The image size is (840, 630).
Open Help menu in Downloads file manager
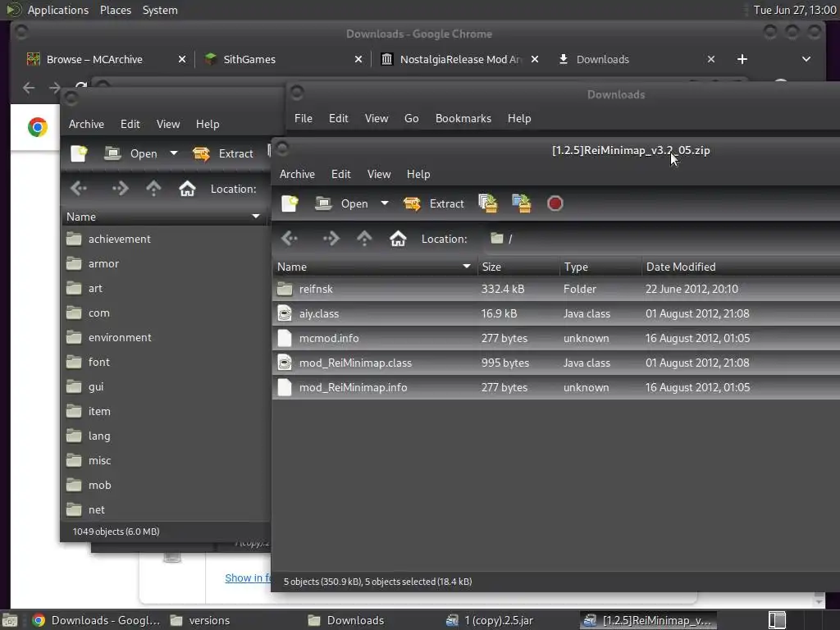519,118
